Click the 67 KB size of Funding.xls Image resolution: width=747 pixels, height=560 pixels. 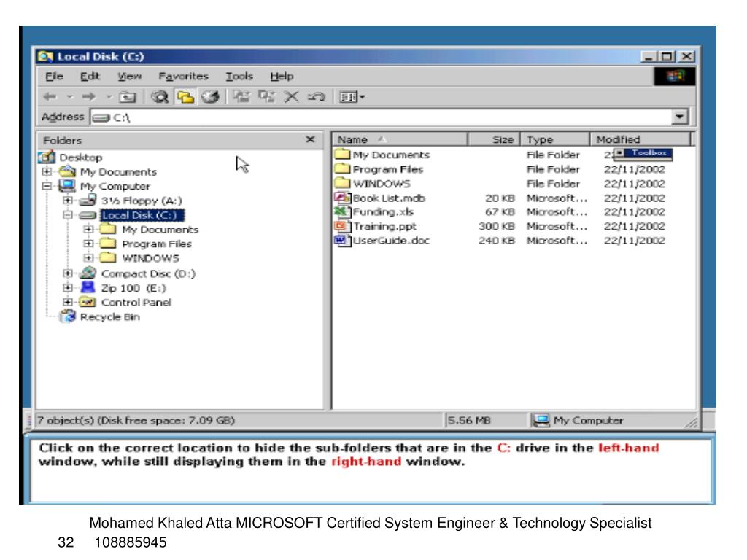[500, 212]
